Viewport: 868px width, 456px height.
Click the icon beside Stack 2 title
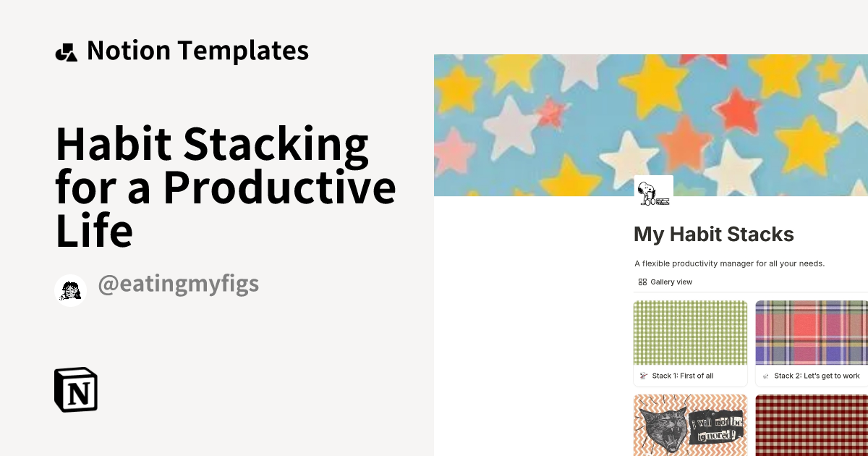point(765,376)
